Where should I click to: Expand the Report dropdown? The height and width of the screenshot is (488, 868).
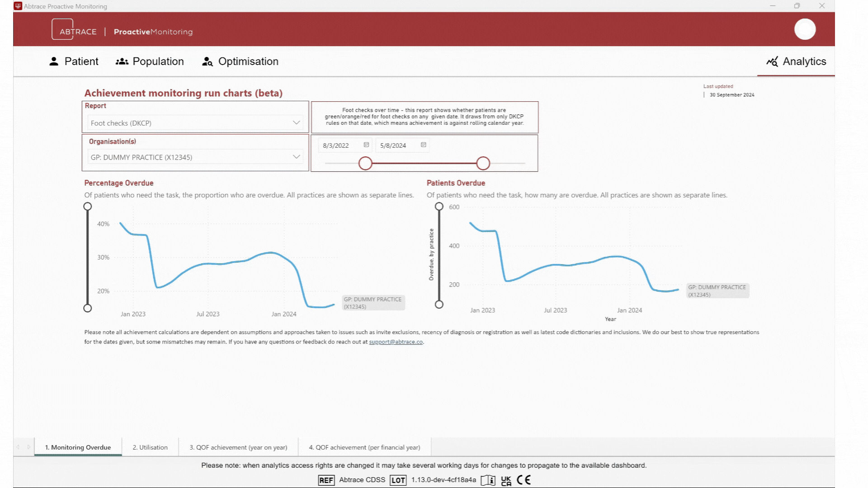point(296,123)
